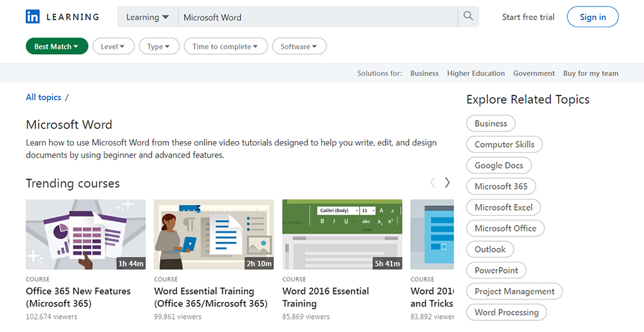644x332 pixels.
Task: Select Google Docs topic chip
Action: pos(498,166)
